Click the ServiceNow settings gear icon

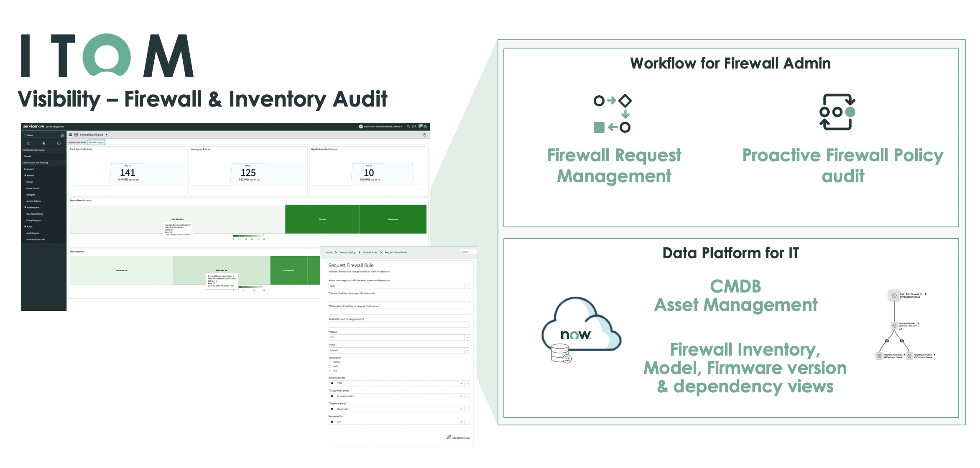pyautogui.click(x=425, y=127)
